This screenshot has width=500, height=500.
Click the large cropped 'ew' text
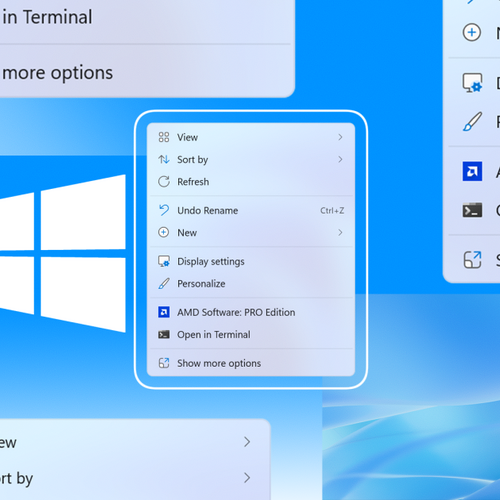[8, 443]
